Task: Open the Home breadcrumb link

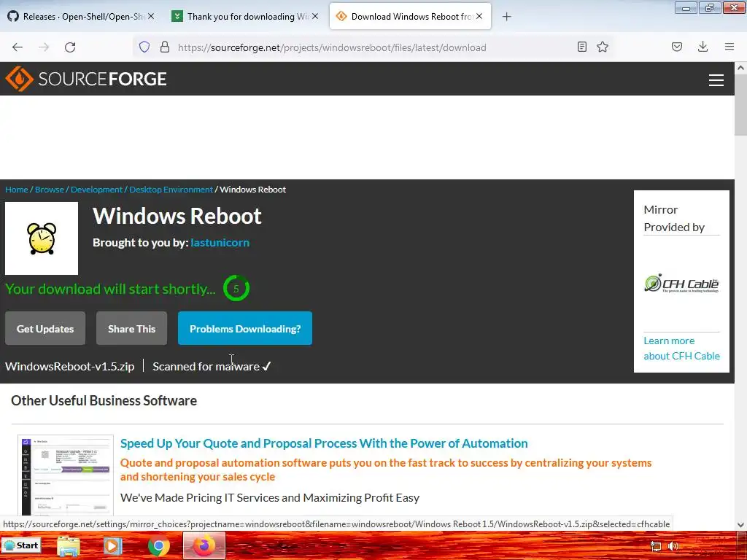Action: point(17,190)
